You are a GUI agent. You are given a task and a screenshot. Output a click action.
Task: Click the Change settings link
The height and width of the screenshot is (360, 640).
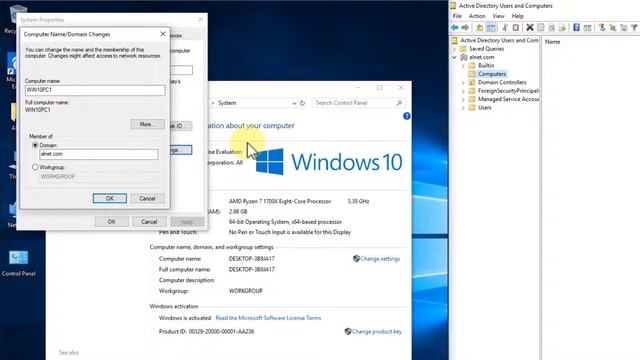380,259
